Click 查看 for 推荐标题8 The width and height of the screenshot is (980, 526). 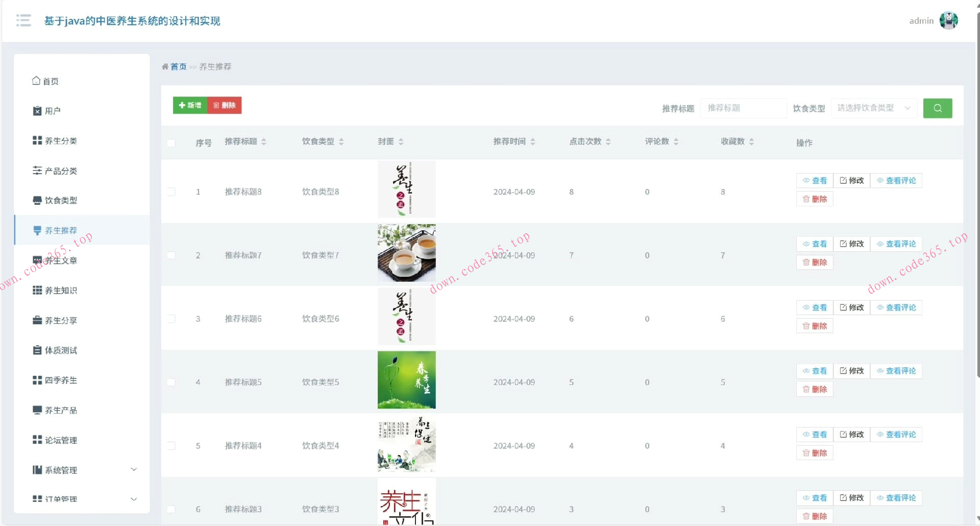815,180
